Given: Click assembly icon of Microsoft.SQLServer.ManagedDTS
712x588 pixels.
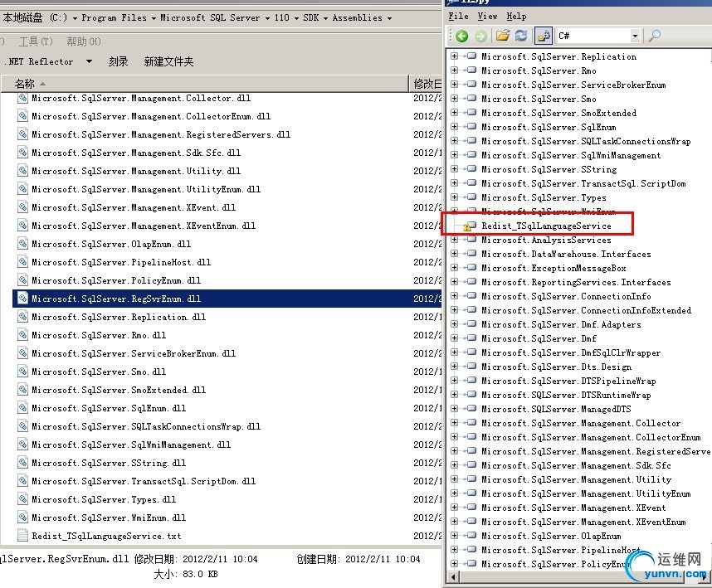Looking at the screenshot, I should pyautogui.click(x=472, y=408).
